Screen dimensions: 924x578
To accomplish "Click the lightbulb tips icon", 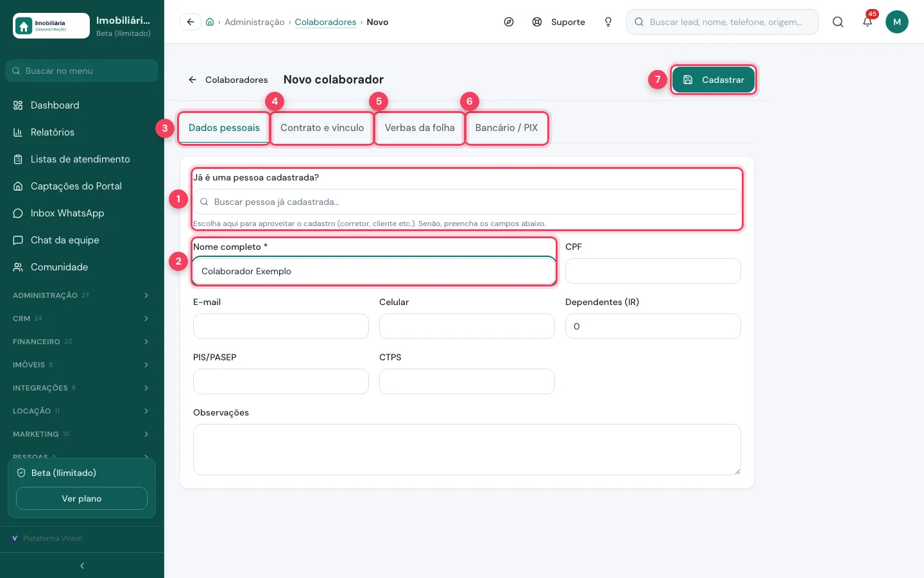I will coord(608,22).
